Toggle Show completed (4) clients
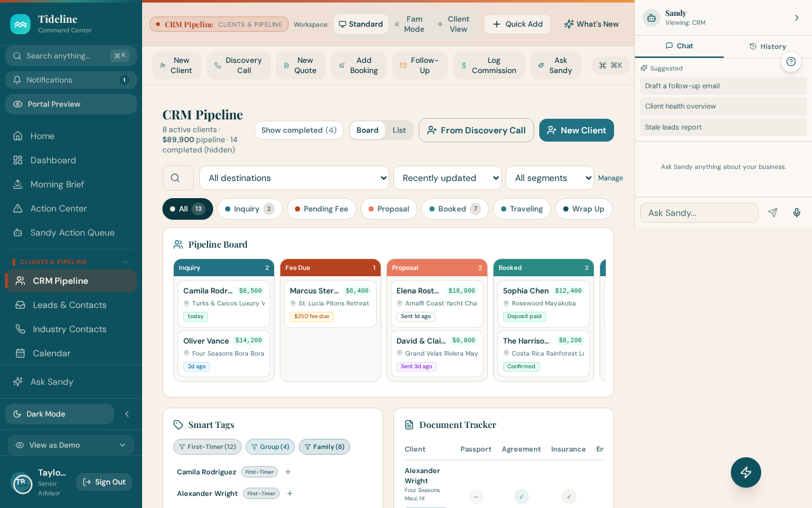This screenshot has height=508, width=812. click(299, 130)
